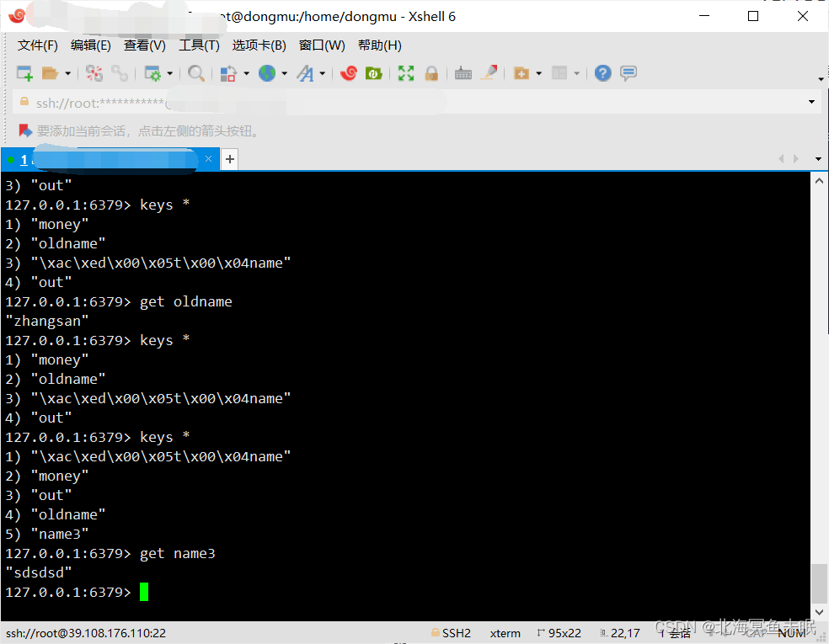Click the Find magnifier icon
The image size is (829, 644).
click(196, 73)
